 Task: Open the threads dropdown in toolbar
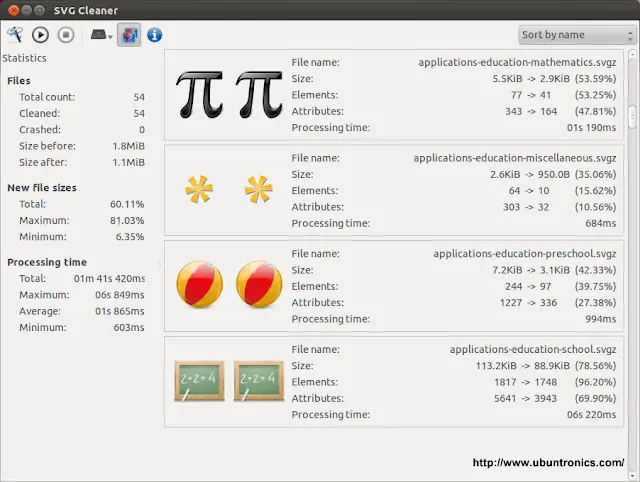tap(101, 35)
